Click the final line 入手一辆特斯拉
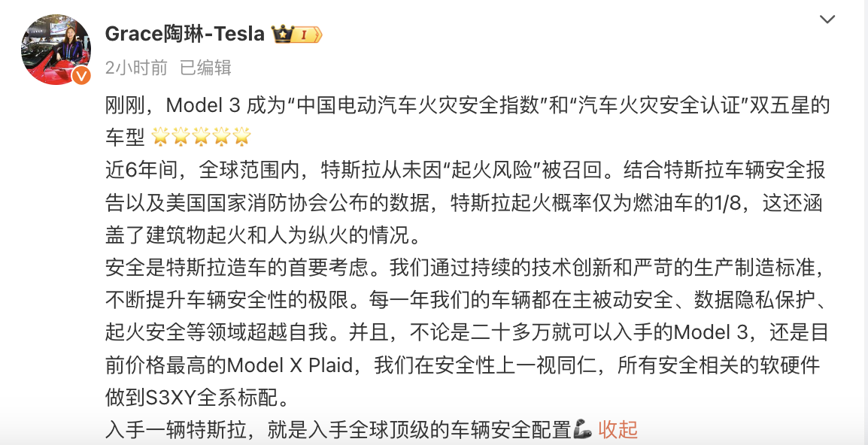 coord(338,429)
